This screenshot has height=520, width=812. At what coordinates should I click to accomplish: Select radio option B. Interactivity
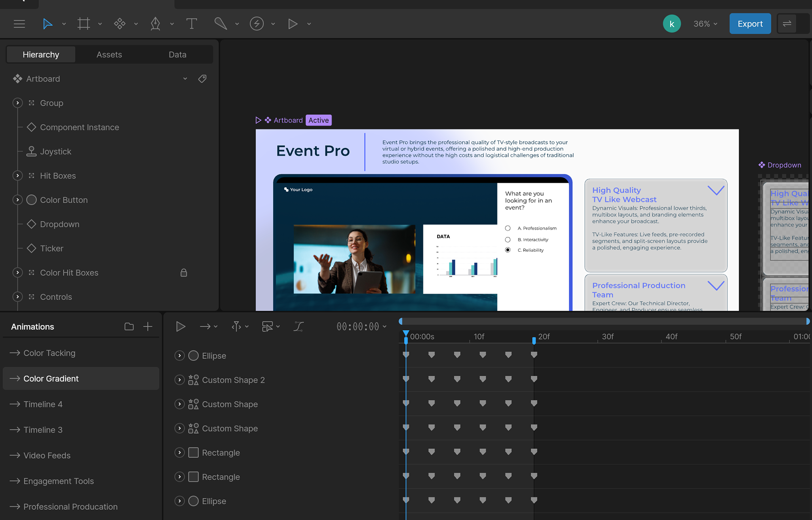[507, 240]
